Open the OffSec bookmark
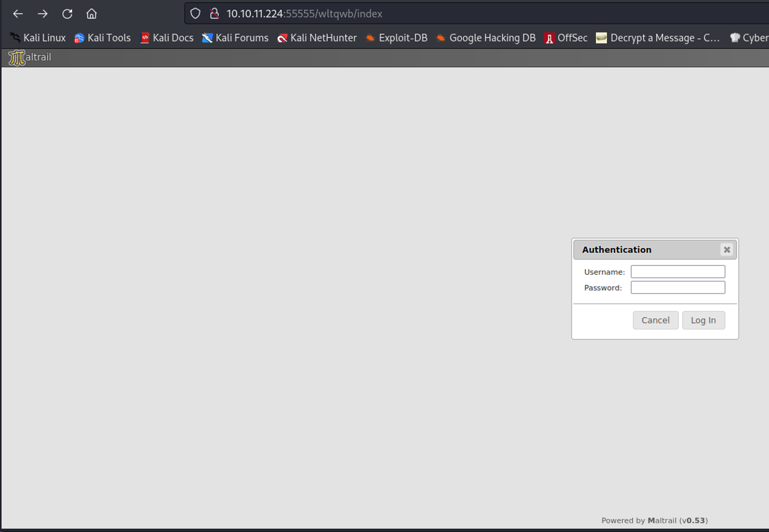This screenshot has width=769, height=532. click(566, 38)
